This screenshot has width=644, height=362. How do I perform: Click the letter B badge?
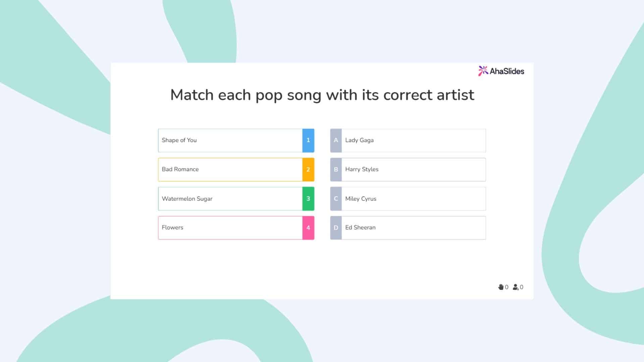point(336,169)
